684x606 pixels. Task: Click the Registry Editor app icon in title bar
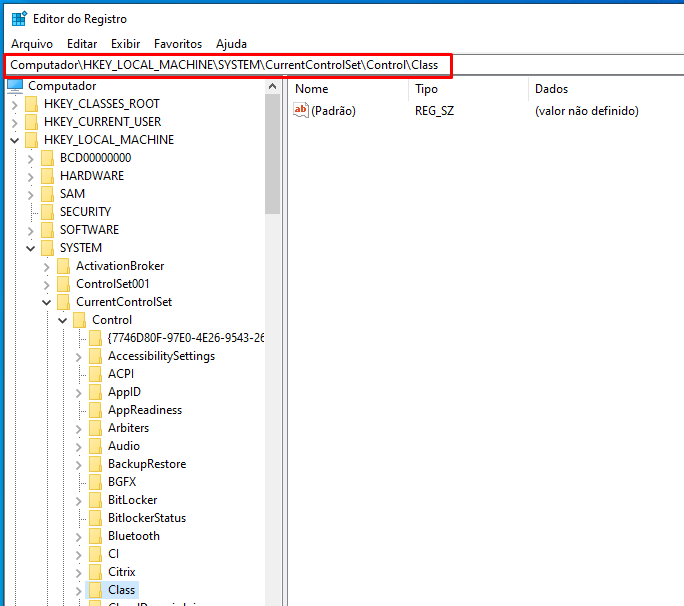tap(19, 19)
